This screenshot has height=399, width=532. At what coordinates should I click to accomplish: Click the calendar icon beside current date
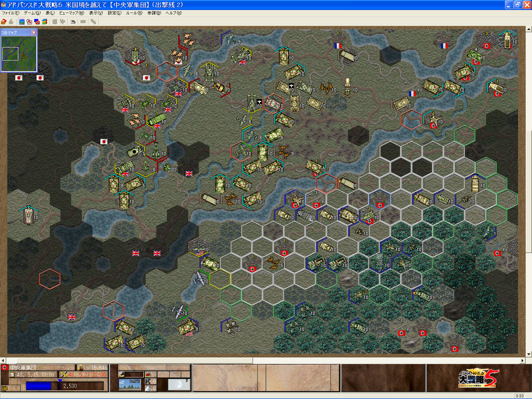[12, 375]
